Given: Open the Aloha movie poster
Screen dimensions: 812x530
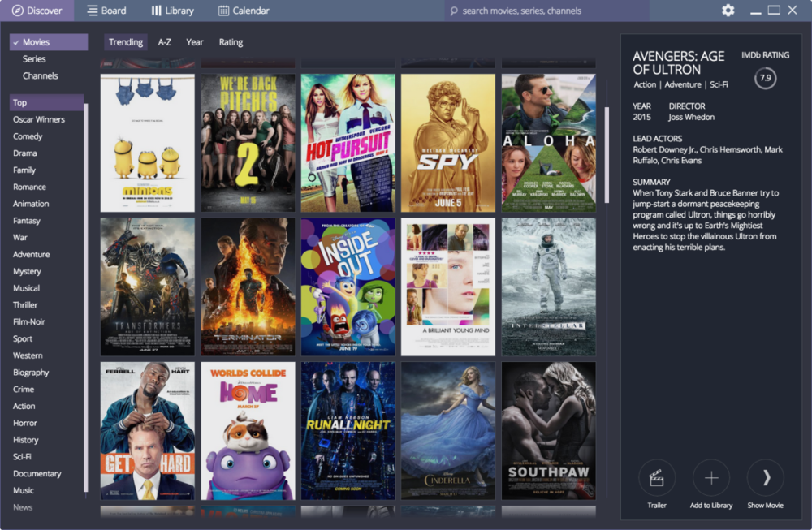Looking at the screenshot, I should pyautogui.click(x=548, y=143).
